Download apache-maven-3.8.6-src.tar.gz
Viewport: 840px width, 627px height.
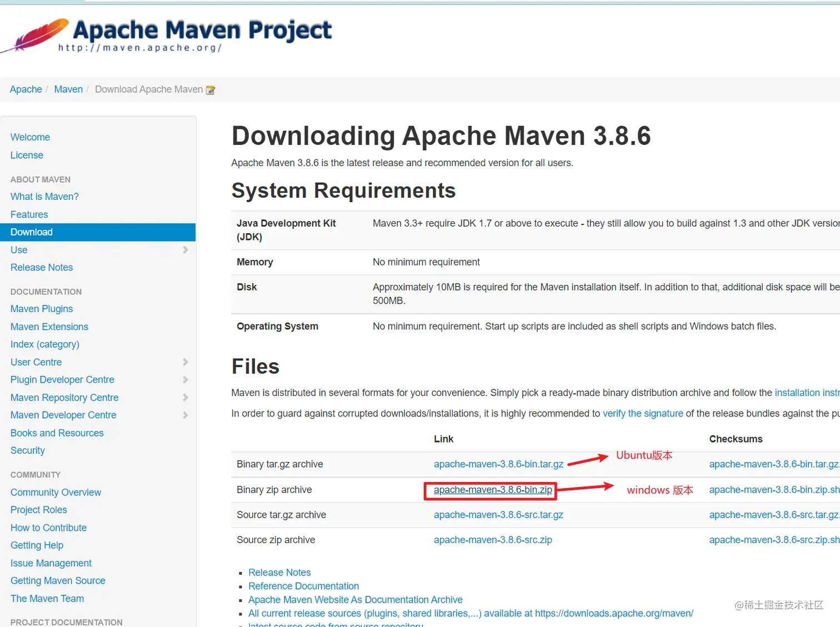tap(498, 515)
